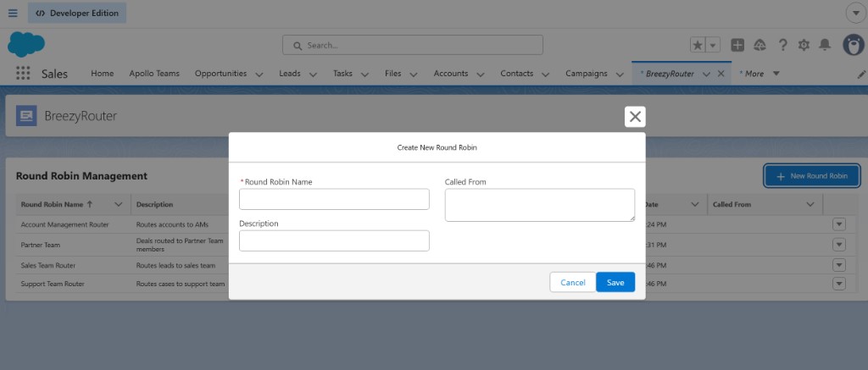The image size is (868, 370).
Task: Select the Support Team Router row name
Action: 53,284
